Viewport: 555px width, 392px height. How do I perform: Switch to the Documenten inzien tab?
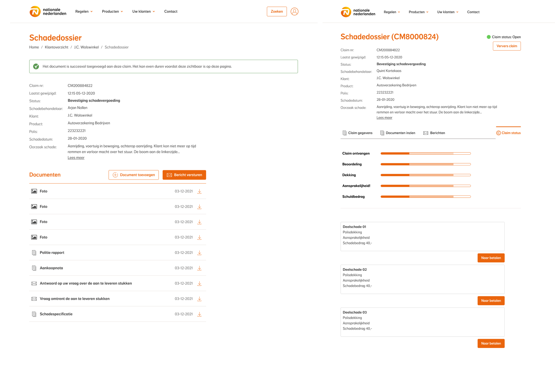[x=398, y=133]
